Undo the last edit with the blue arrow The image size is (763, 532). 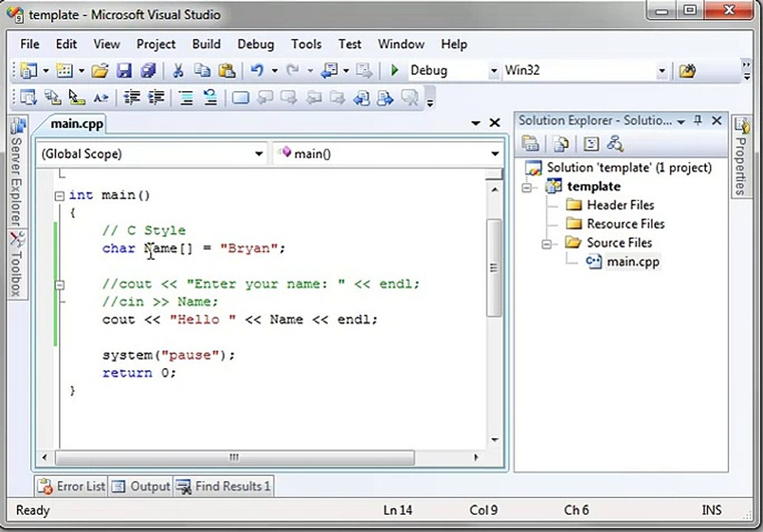tap(257, 71)
